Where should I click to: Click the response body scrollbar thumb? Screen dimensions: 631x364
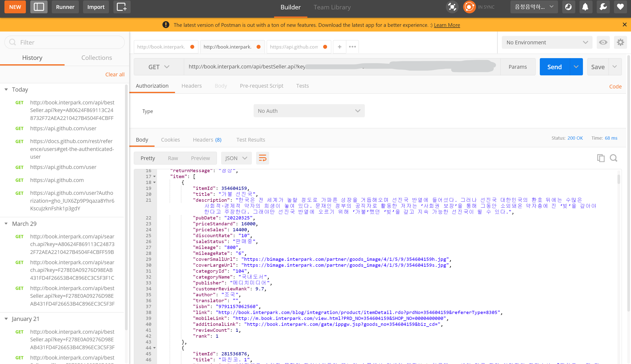click(618, 179)
